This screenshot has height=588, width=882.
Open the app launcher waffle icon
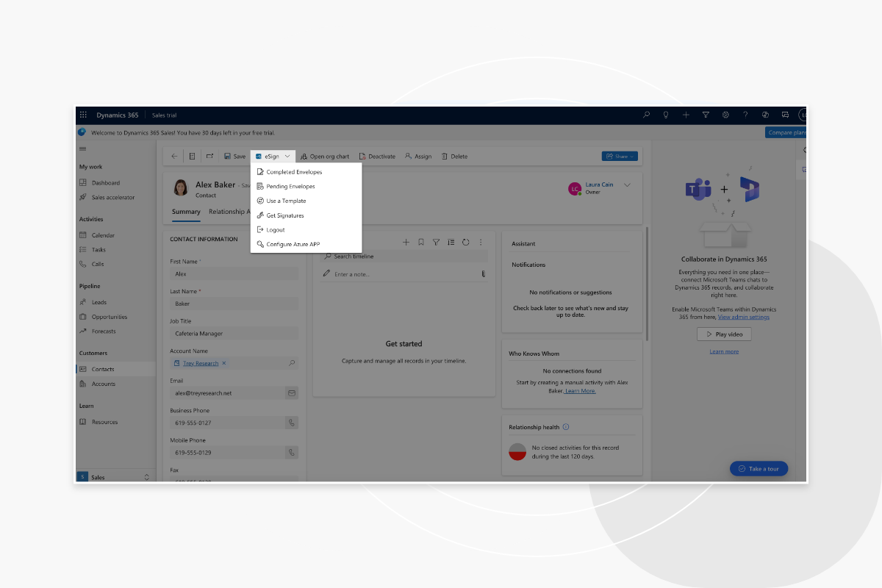coord(83,115)
